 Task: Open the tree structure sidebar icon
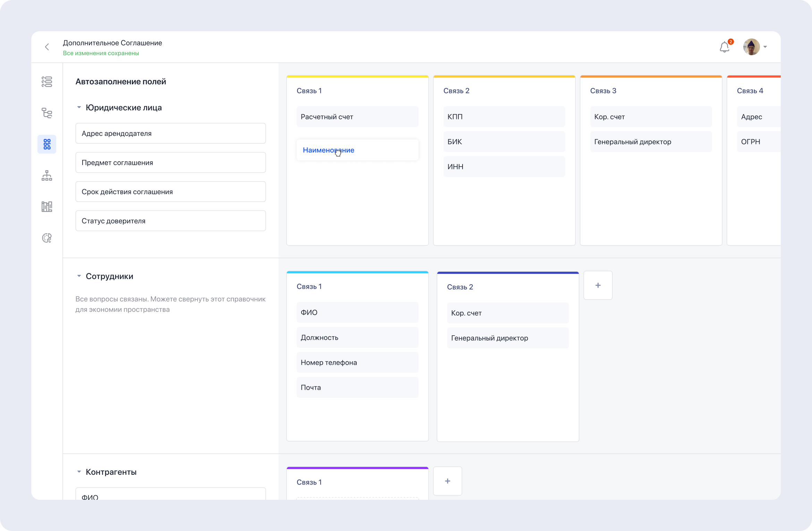click(x=47, y=113)
